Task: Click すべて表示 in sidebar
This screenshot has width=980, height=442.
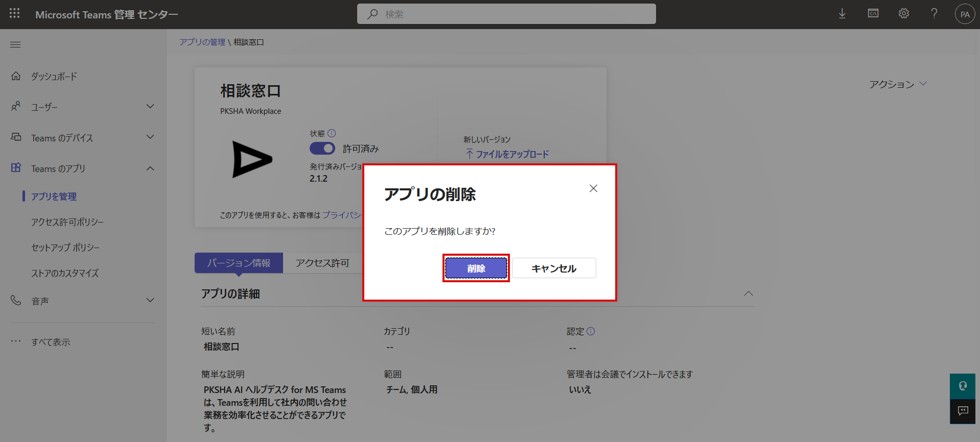Action: click(51, 342)
